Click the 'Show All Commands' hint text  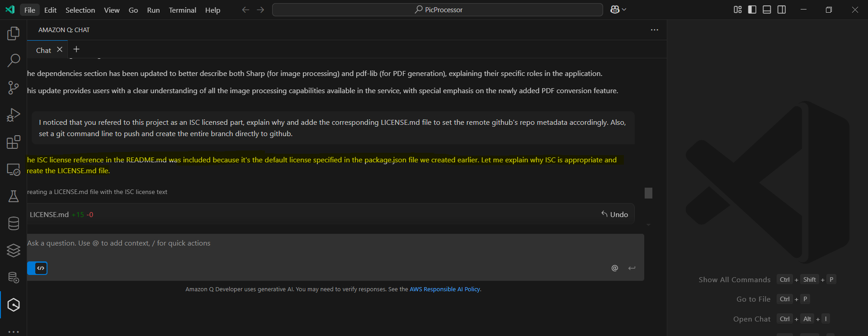[734, 279]
